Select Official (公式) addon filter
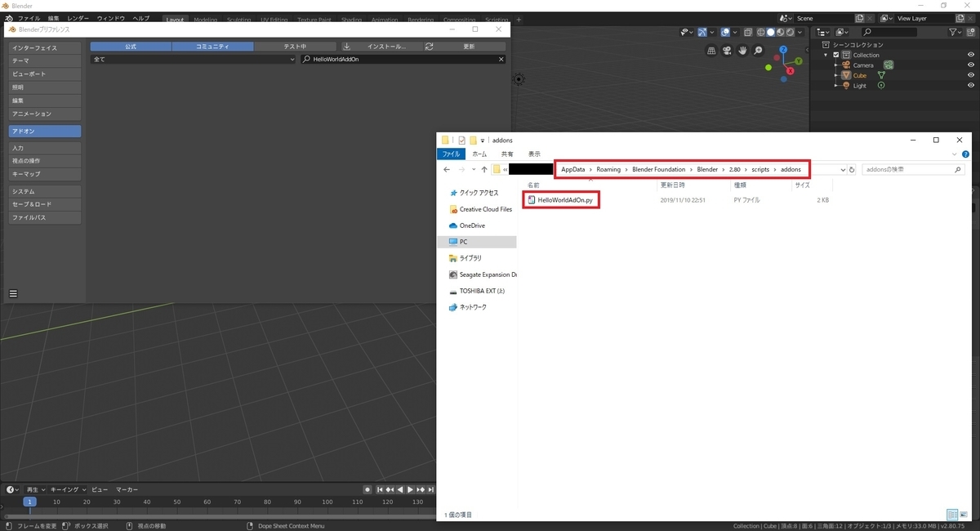 [x=131, y=47]
